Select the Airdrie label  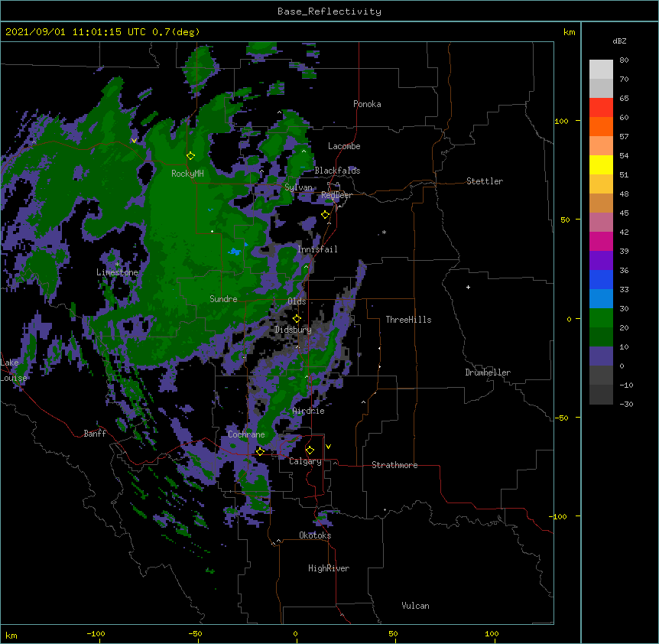pos(308,411)
